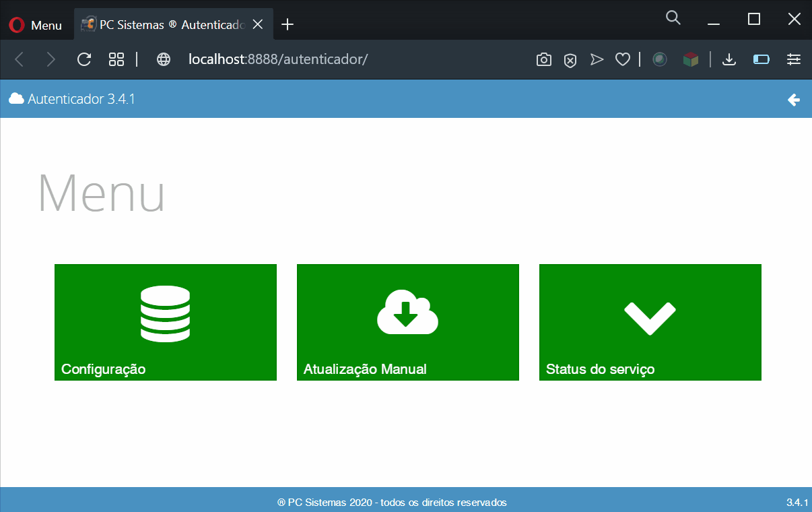The height and width of the screenshot is (512, 812).
Task: Open the Opera Menu button
Action: click(x=36, y=25)
